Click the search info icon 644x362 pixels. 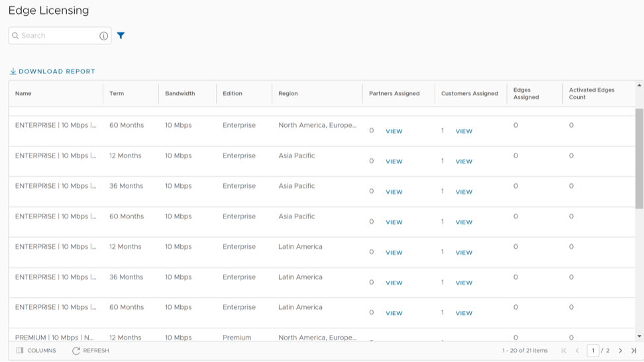tap(103, 36)
